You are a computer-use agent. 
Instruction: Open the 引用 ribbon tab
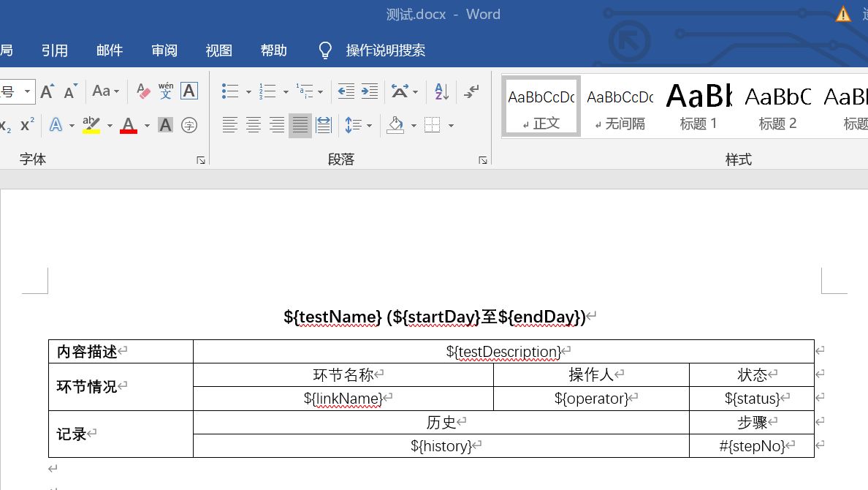click(55, 50)
